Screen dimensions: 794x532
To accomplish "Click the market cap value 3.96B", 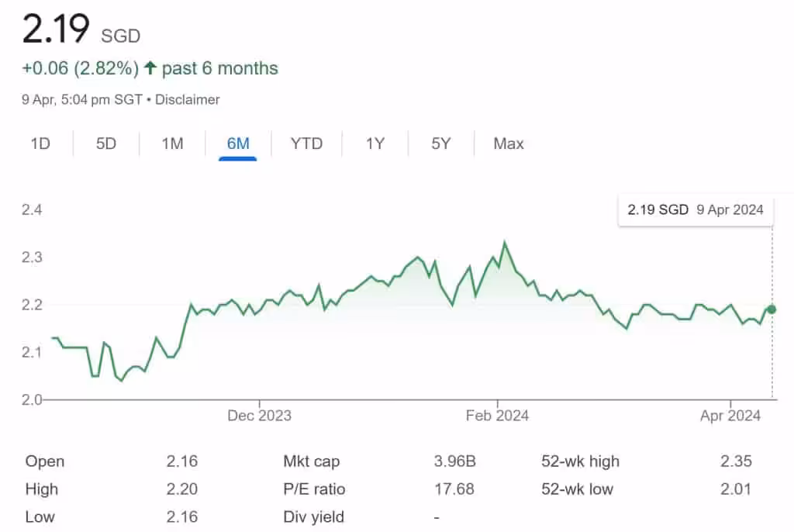I will (x=454, y=461).
